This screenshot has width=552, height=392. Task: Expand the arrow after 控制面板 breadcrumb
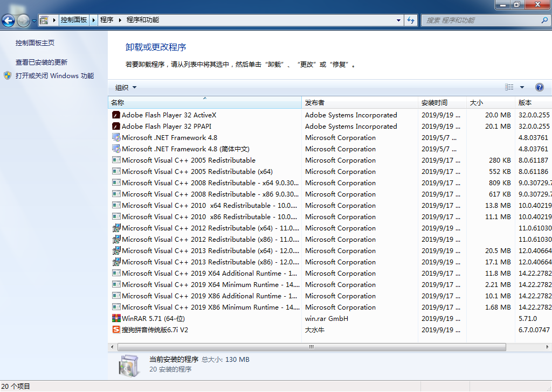(x=93, y=20)
